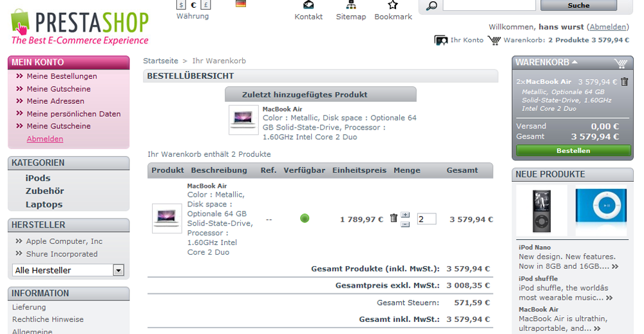Delete MacBook Air from sidebar Warenkorb block
The image size is (644, 334).
click(x=624, y=81)
